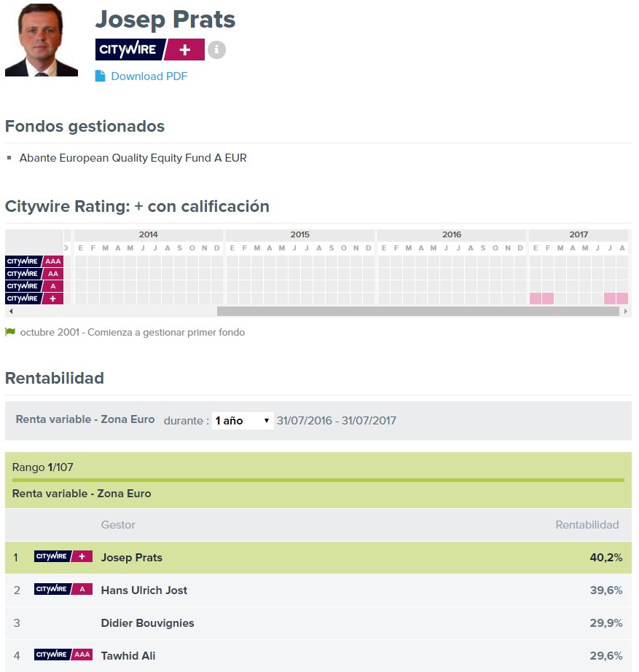Open Hans Ulrich Jost manager profile
639x672 pixels.
point(144,590)
